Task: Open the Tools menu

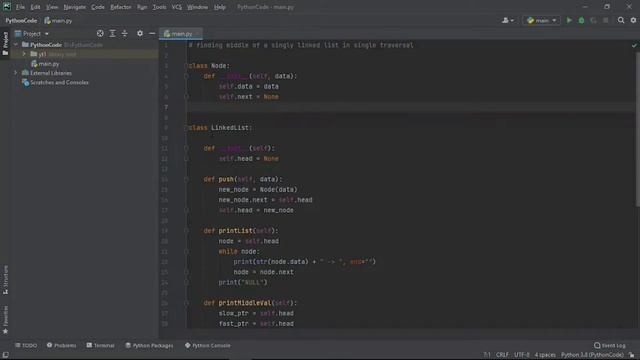Action: [x=160, y=7]
